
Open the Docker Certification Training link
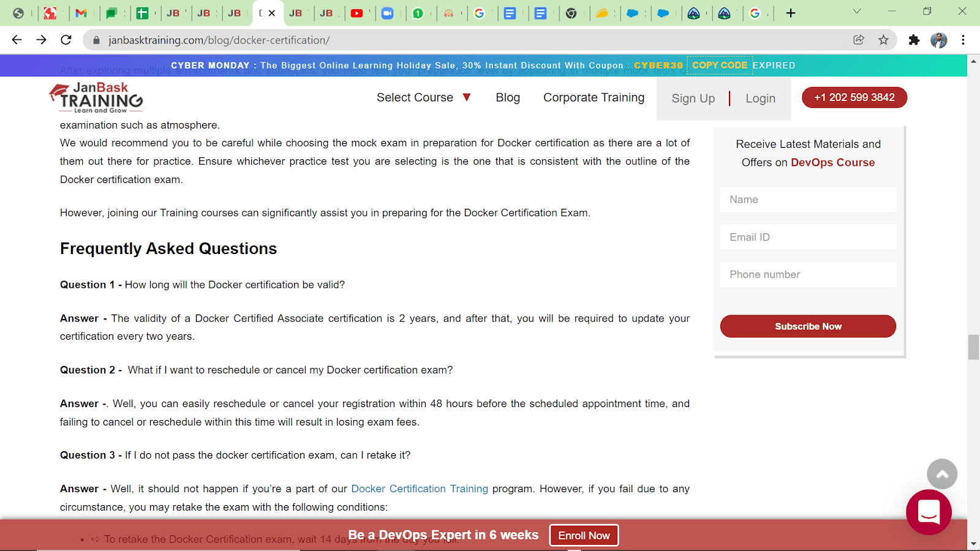tap(420, 489)
